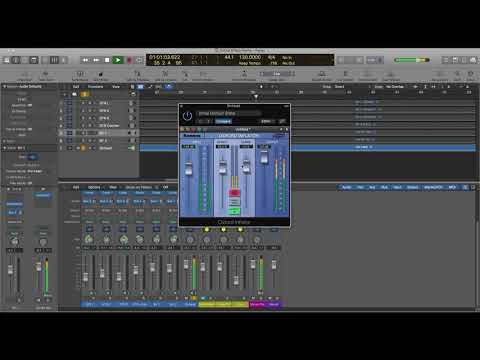The image size is (480, 360).
Task: Toggle the Mixer button in control bar
Action: pos(54,60)
